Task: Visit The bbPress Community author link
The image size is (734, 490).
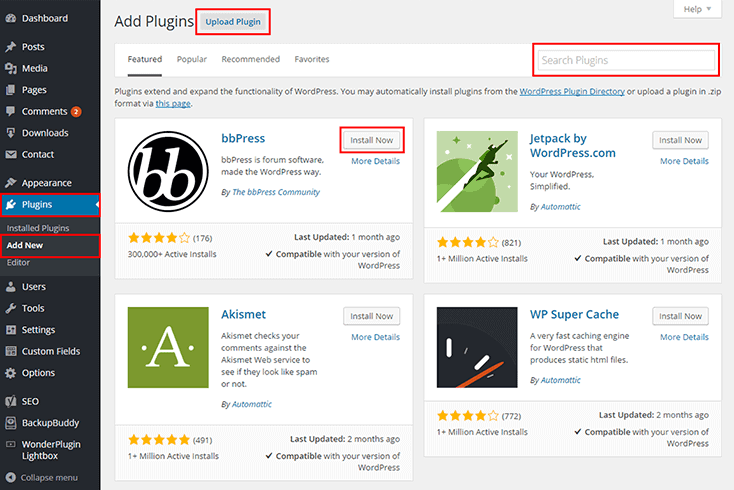Action: [276, 192]
